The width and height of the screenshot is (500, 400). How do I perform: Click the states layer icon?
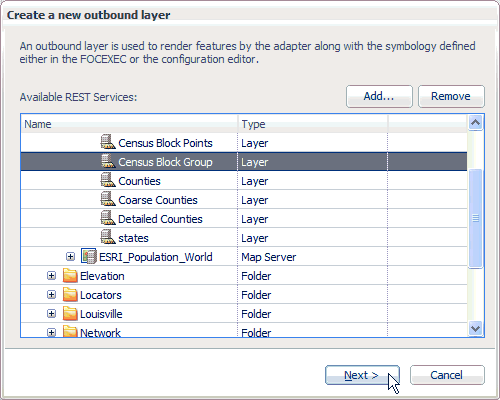tap(108, 237)
